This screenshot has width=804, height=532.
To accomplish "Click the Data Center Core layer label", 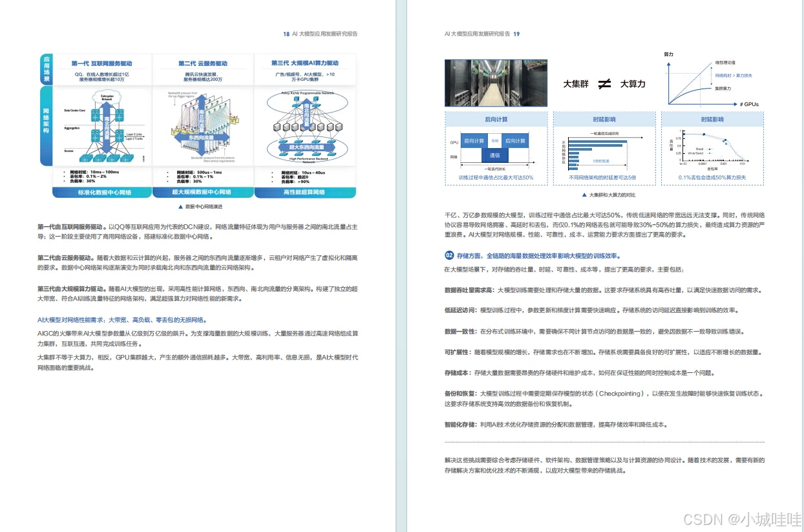I will coord(76,111).
